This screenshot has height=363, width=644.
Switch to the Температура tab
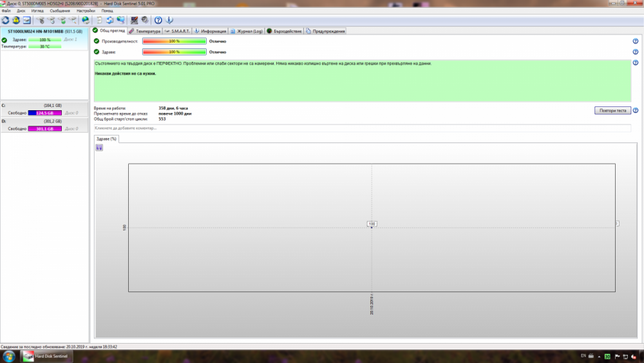click(145, 31)
